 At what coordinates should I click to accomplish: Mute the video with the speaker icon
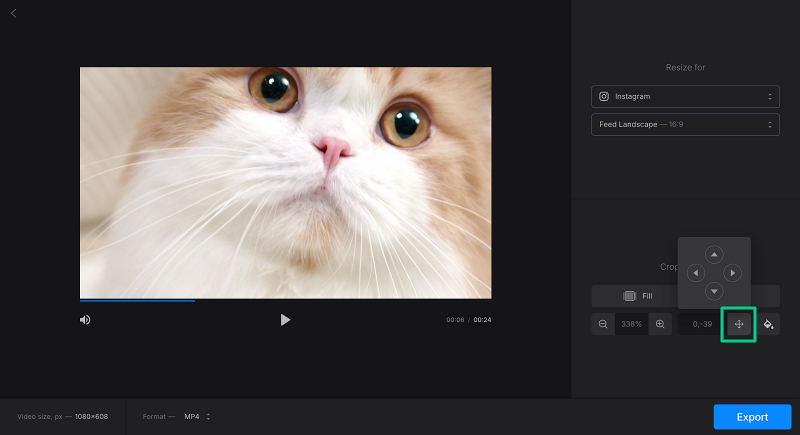tap(85, 320)
